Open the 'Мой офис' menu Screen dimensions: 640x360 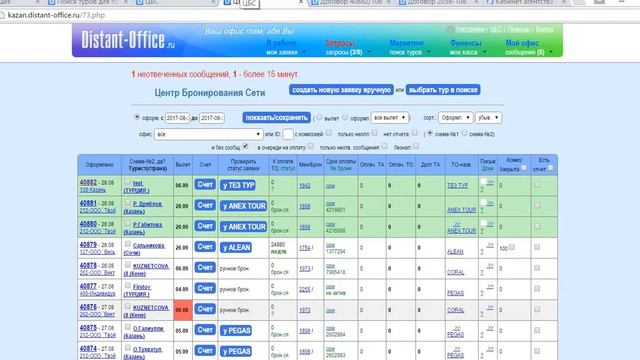point(522,43)
